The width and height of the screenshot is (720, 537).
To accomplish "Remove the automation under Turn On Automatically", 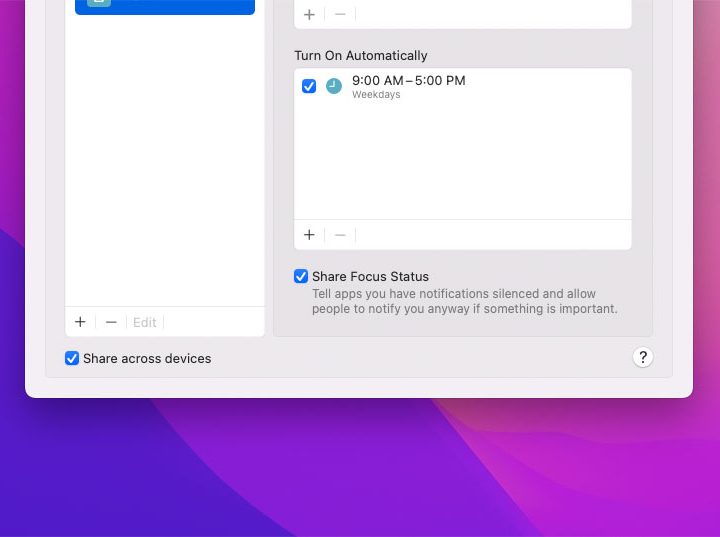I will pyautogui.click(x=340, y=235).
